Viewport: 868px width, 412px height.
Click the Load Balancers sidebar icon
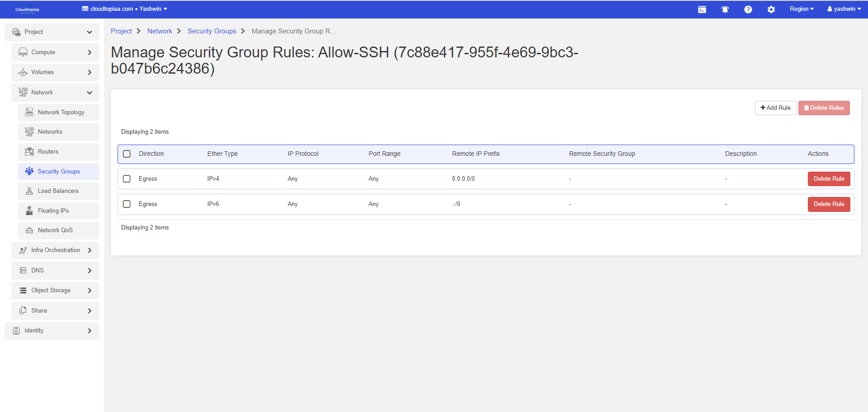point(29,191)
